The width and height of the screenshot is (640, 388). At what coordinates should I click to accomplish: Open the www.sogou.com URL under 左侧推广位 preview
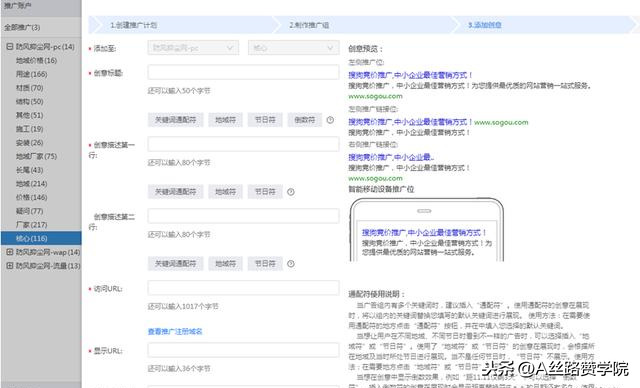[376, 96]
